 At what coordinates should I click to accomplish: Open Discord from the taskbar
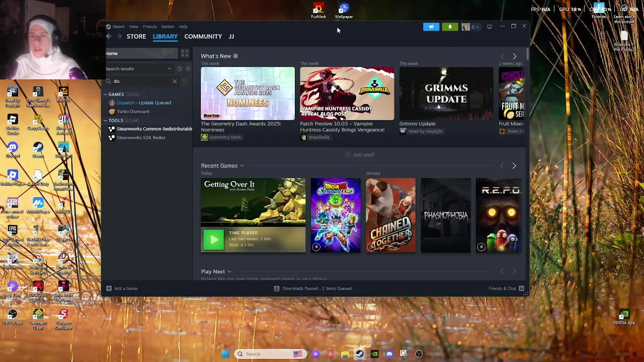(389, 354)
